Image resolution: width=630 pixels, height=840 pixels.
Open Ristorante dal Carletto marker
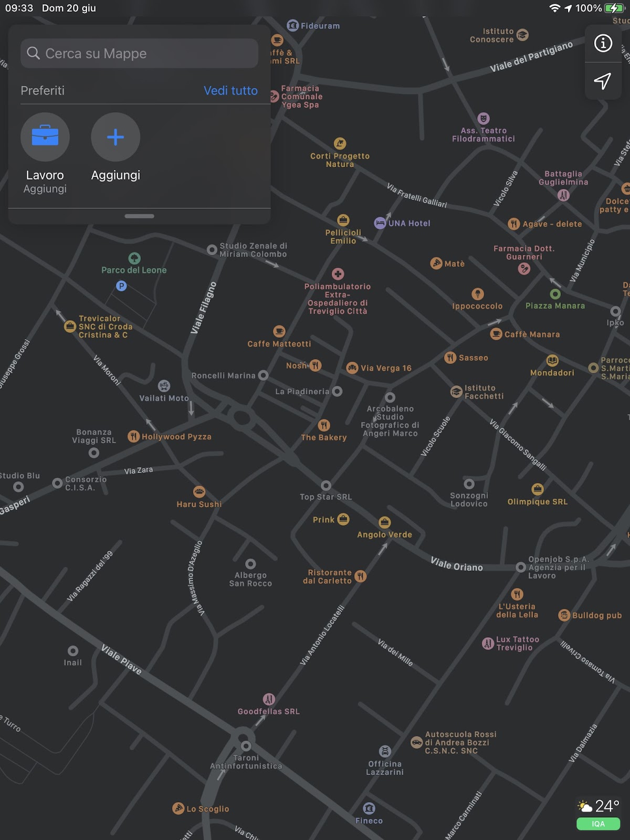[x=360, y=576]
